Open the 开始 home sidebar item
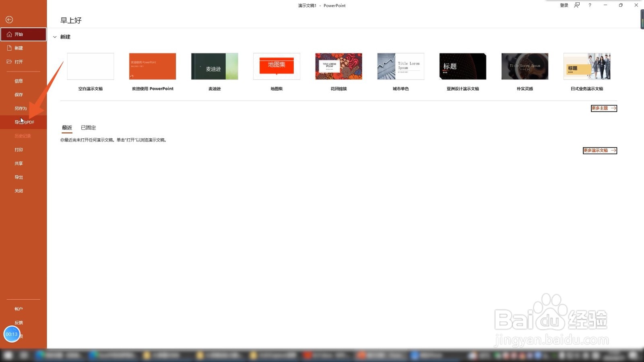This screenshot has height=362, width=644. [x=23, y=34]
